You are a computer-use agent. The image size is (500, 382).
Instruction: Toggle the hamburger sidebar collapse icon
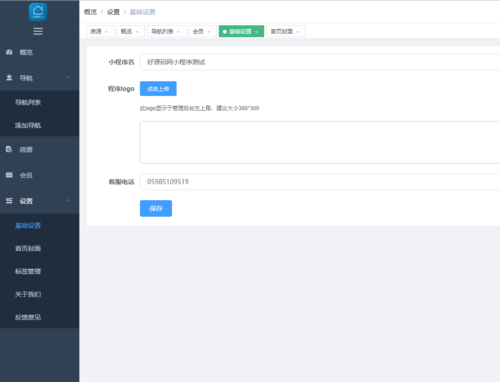(x=38, y=31)
